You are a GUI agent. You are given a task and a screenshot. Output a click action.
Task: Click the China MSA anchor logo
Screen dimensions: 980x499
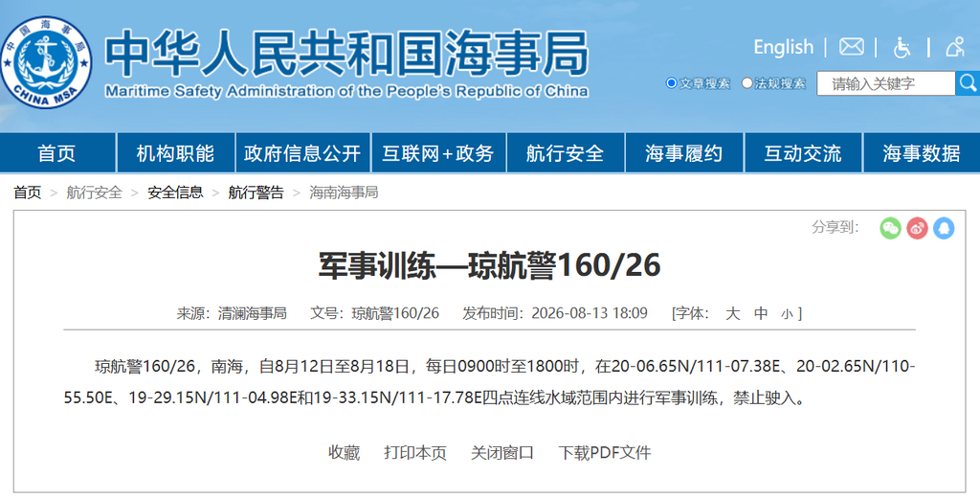tap(46, 62)
